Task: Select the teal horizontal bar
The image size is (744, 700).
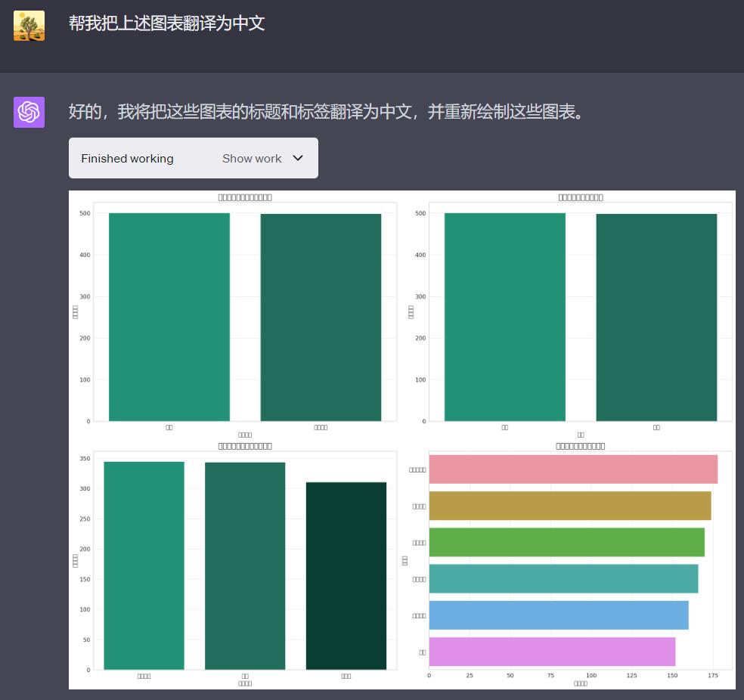Action: click(563, 578)
